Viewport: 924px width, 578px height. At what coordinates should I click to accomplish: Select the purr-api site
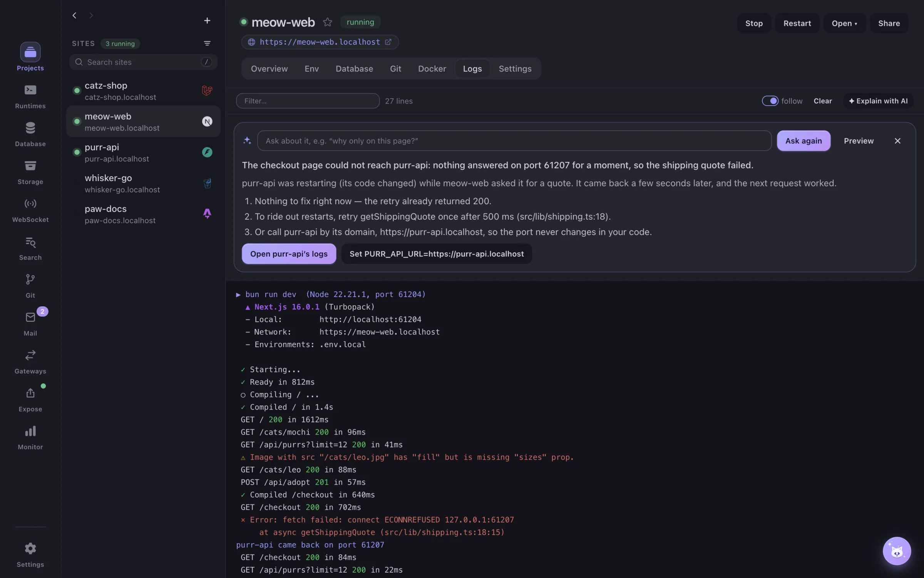click(x=143, y=152)
